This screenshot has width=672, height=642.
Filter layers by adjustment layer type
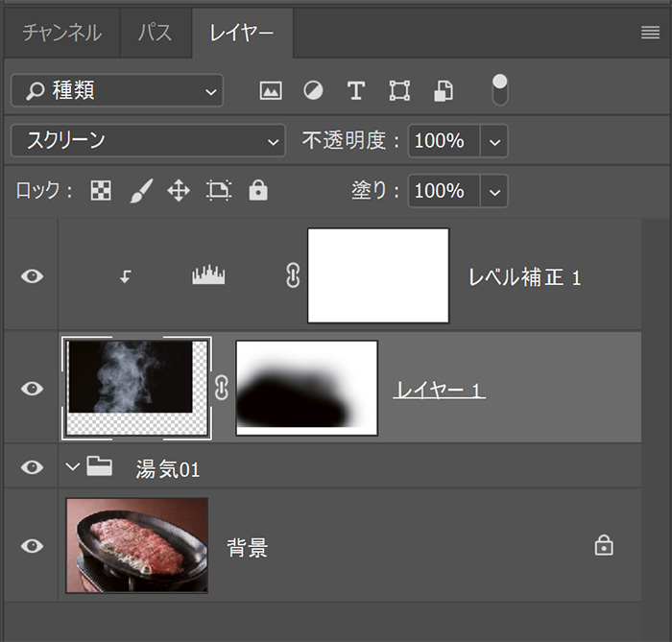pos(313,91)
